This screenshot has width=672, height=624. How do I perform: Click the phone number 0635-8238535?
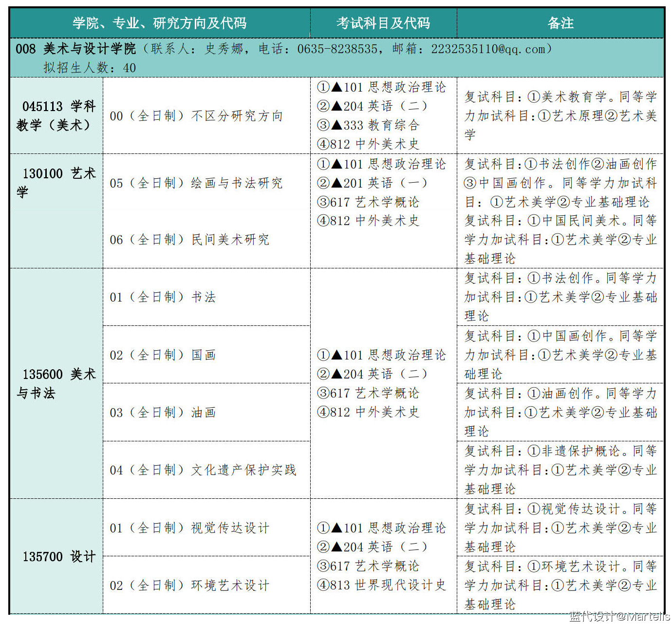tap(337, 49)
